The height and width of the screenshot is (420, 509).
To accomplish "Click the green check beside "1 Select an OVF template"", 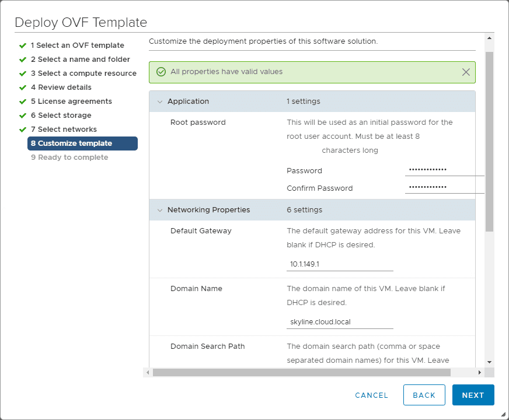I will 23,45.
